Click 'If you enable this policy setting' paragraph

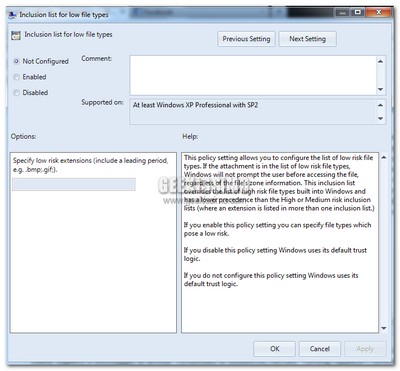point(277,229)
